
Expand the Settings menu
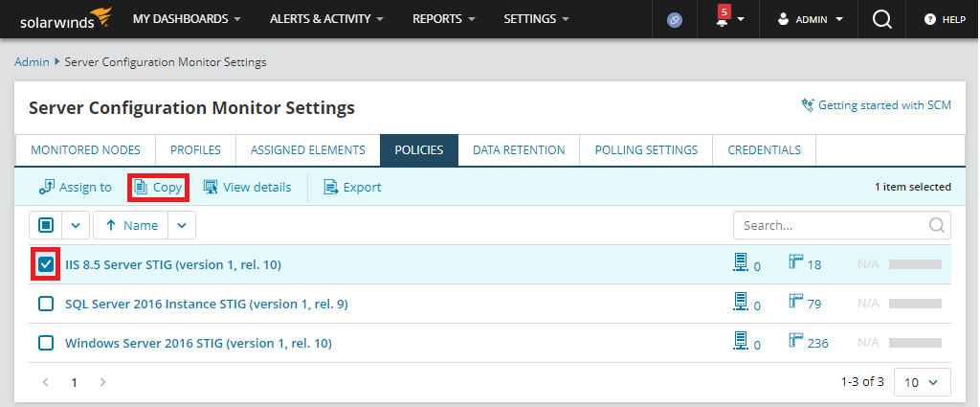(537, 19)
